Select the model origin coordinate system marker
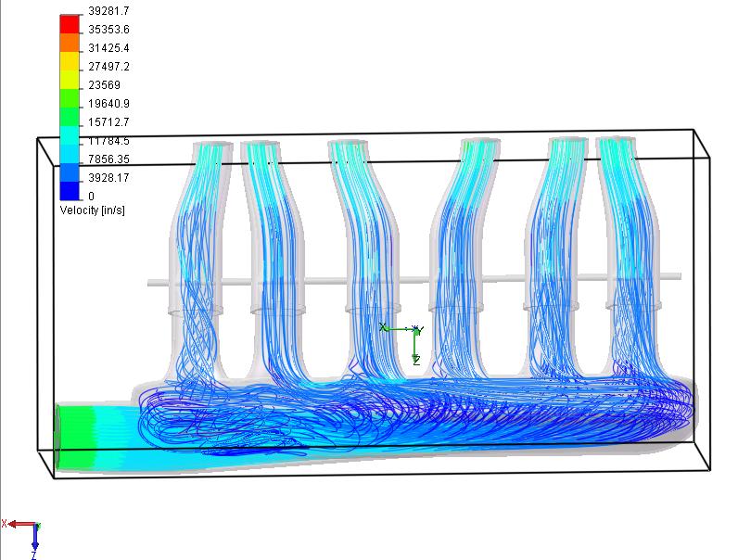The height and width of the screenshot is (560, 738). (x=414, y=329)
